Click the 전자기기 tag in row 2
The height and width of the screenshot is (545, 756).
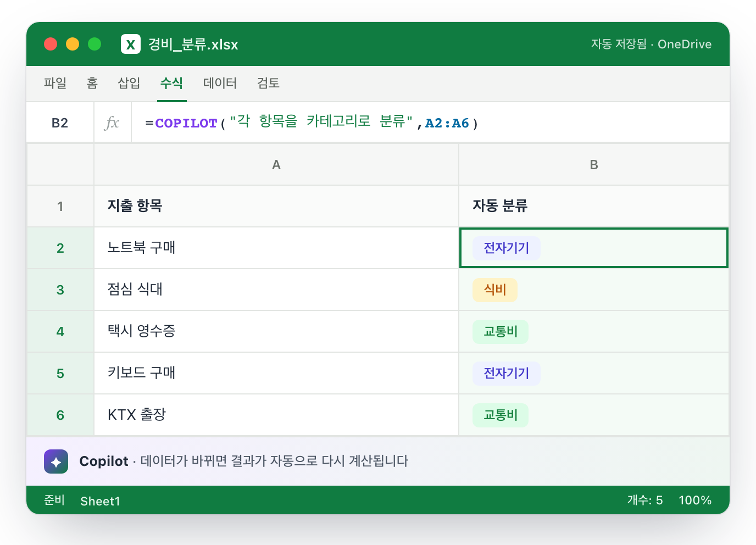pyautogui.click(x=507, y=248)
